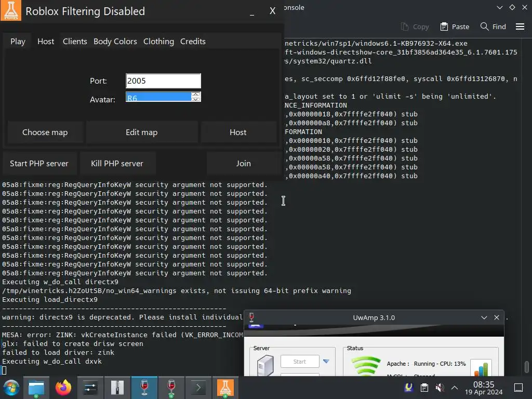Viewport: 532px width, 399px height.
Task: Click the 'Executing w_do_call dxvk' terminal line
Action: pyautogui.click(x=52, y=362)
